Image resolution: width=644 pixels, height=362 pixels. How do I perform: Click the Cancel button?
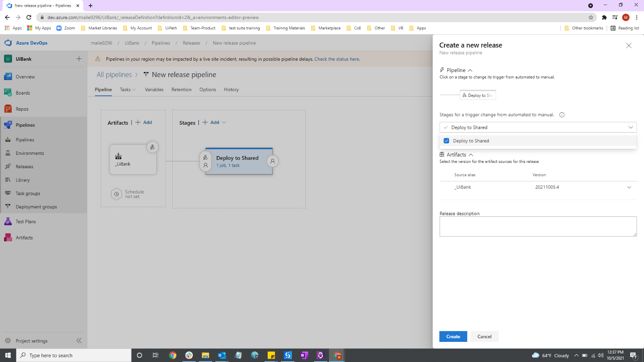click(x=485, y=337)
